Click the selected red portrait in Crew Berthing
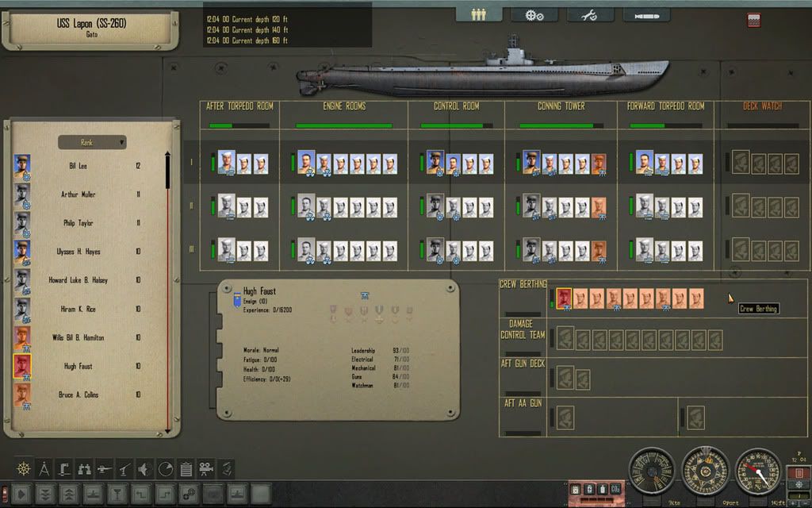 click(564, 298)
